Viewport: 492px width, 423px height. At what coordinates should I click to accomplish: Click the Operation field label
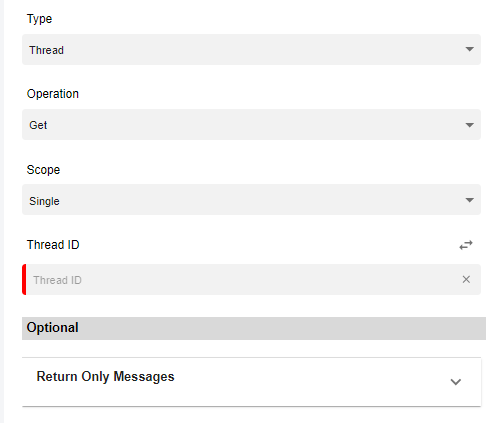[53, 94]
